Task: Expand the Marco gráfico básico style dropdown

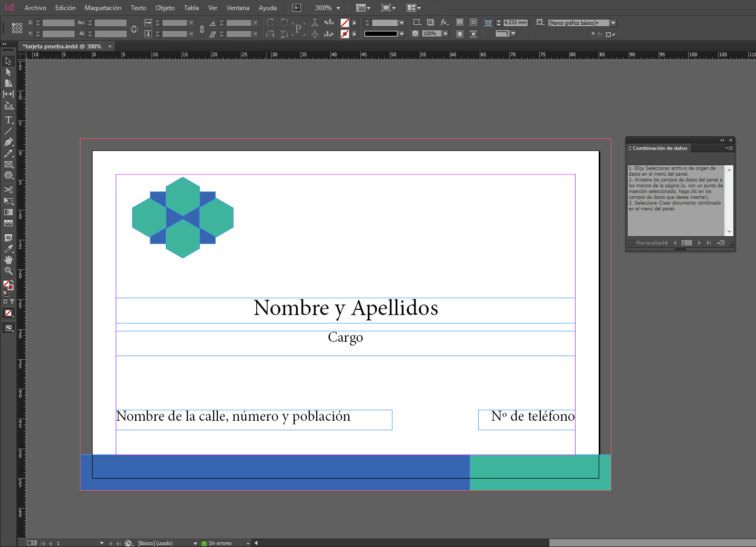Action: (x=613, y=23)
